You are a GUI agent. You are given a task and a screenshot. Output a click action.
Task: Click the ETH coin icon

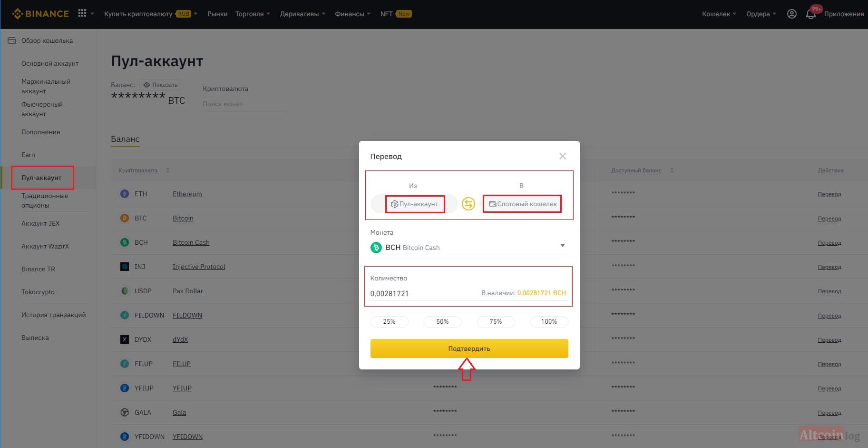125,194
